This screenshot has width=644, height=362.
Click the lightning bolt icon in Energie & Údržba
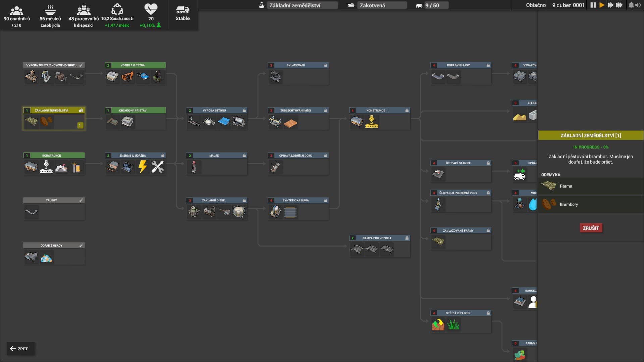(x=143, y=167)
